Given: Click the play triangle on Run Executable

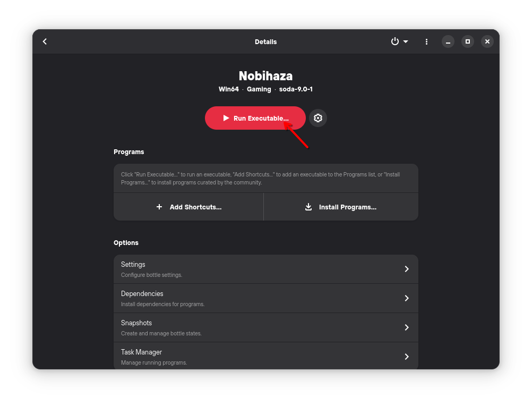Looking at the screenshot, I should coord(226,118).
